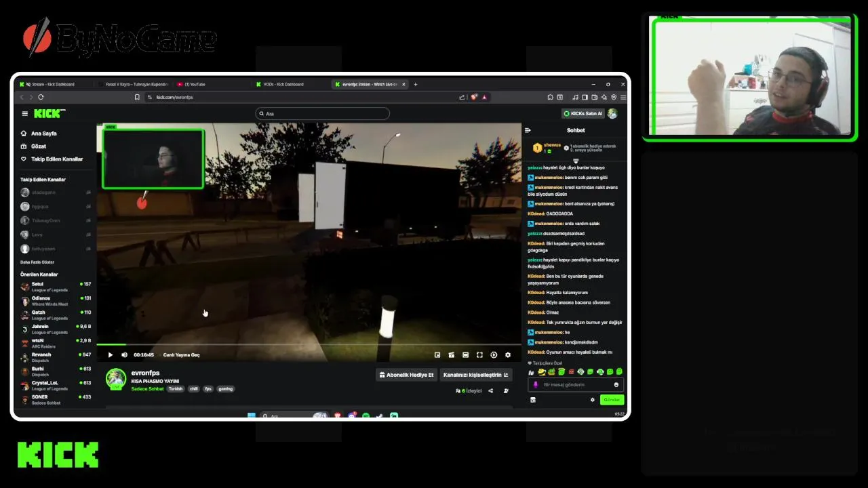Image resolution: width=868 pixels, height=488 pixels.
Task: Open the Kick hamburger sidebar menu
Action: point(24,113)
